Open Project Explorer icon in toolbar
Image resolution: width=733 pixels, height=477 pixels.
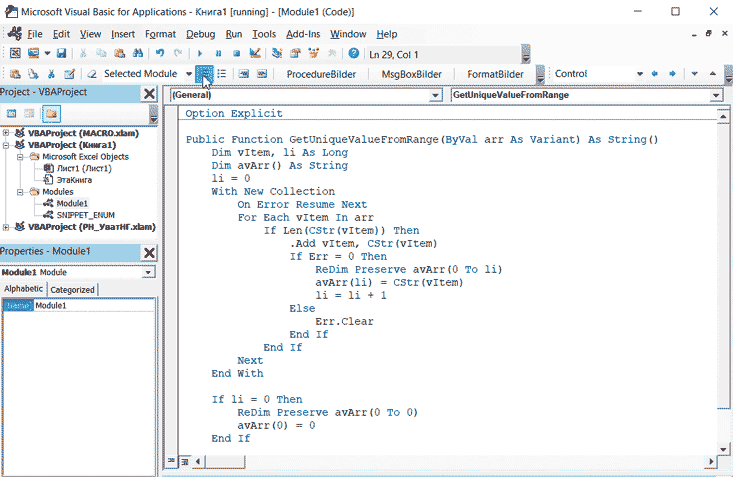[x=277, y=53]
